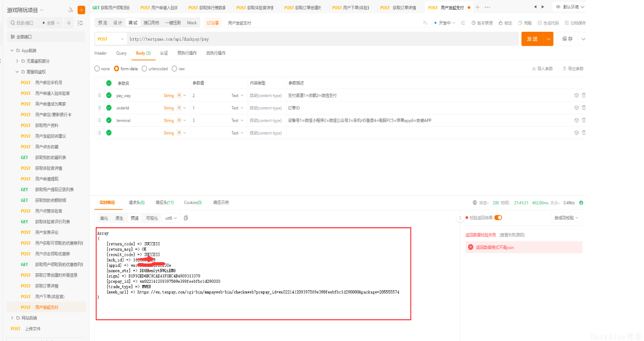Toggle select-all checkbox in parameter header
Screen dimensions: 644x341
[109, 83]
